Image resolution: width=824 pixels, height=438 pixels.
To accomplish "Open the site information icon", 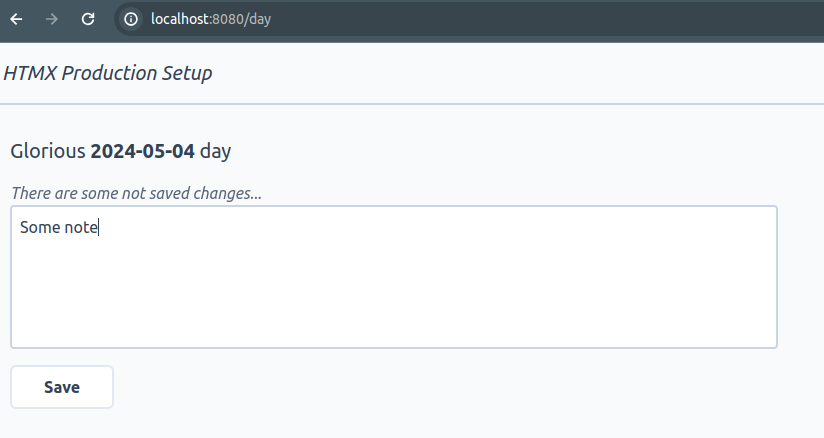I will click(x=131, y=19).
